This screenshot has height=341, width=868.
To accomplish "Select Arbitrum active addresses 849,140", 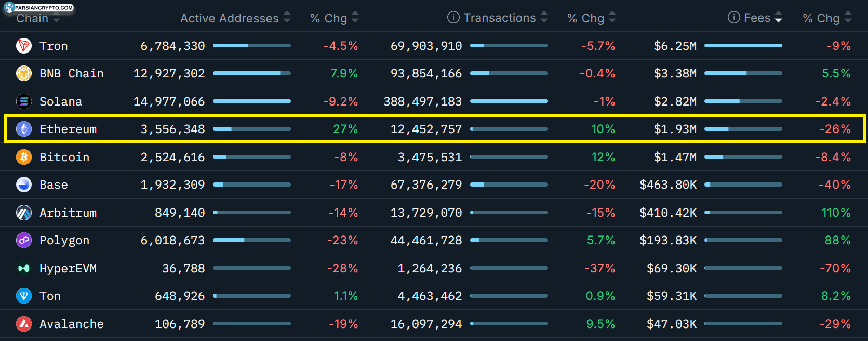I will [x=180, y=213].
